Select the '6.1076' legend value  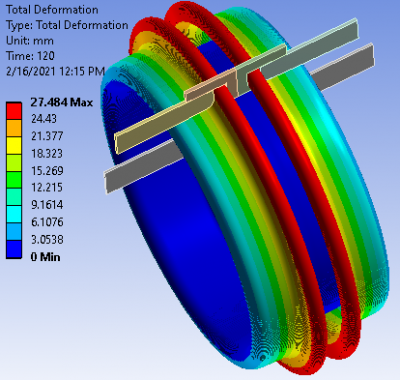point(47,222)
